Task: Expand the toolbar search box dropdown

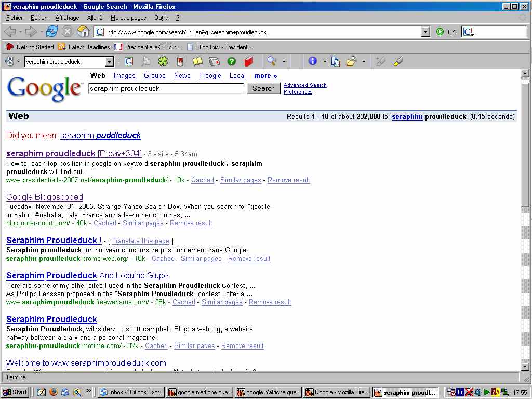Action: tap(109, 62)
